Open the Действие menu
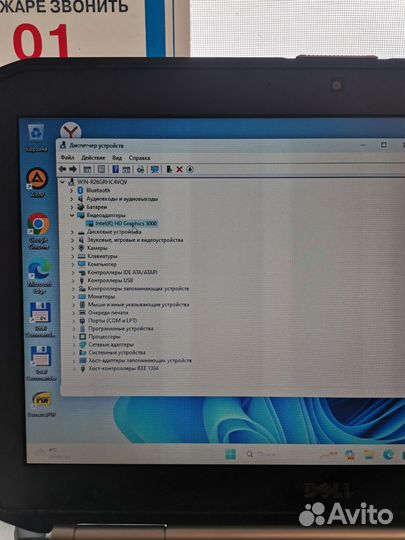Image resolution: width=405 pixels, height=540 pixels. (93, 157)
